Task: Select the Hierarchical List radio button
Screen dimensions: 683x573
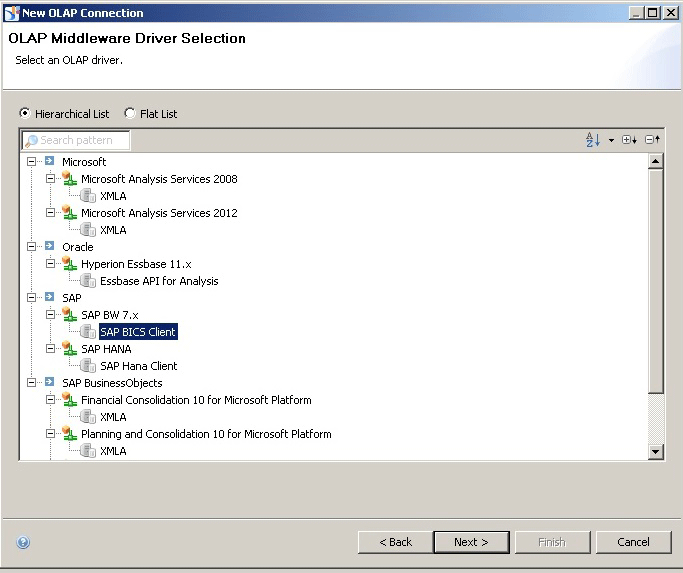Action: coord(25,113)
